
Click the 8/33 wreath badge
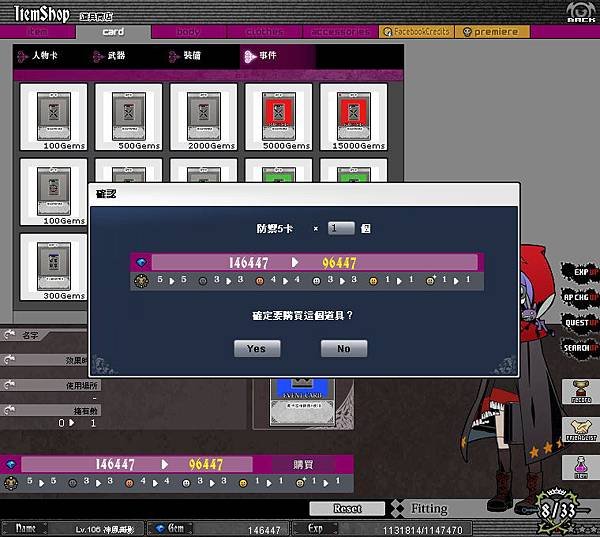click(x=558, y=511)
